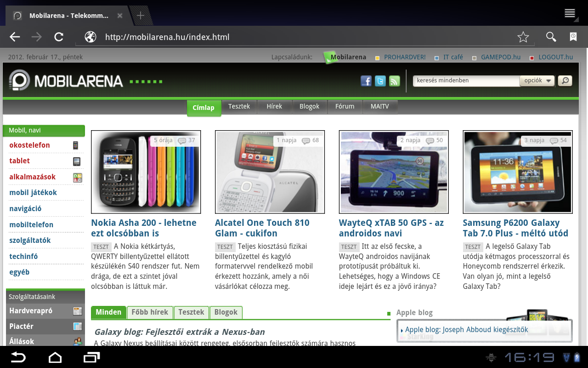
Task: Open the RSS feed icon
Action: pyautogui.click(x=395, y=81)
